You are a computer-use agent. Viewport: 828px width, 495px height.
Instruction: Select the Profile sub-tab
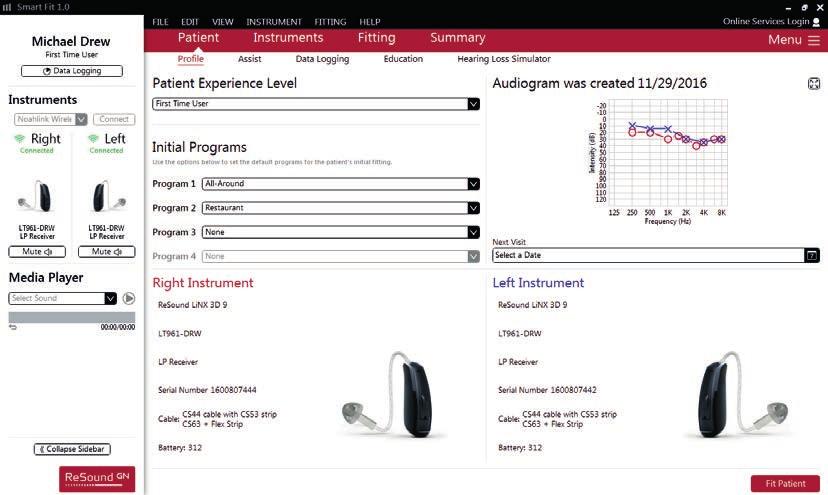191,59
